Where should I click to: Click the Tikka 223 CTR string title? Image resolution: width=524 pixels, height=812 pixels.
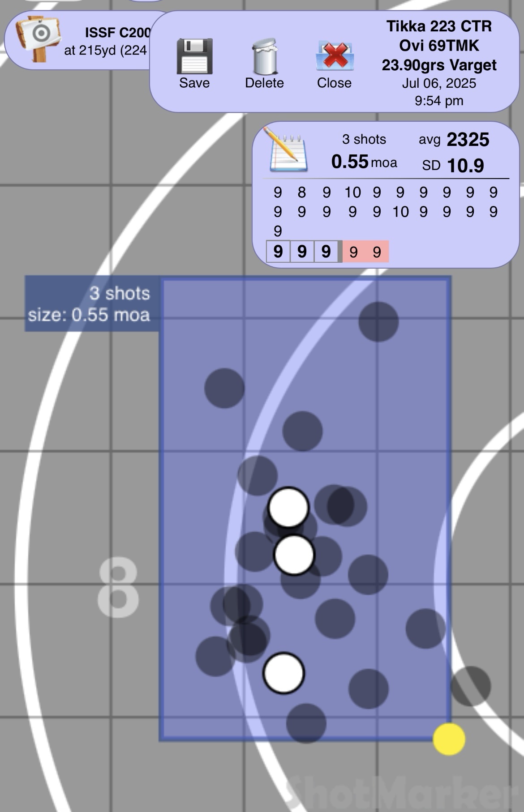[439, 26]
